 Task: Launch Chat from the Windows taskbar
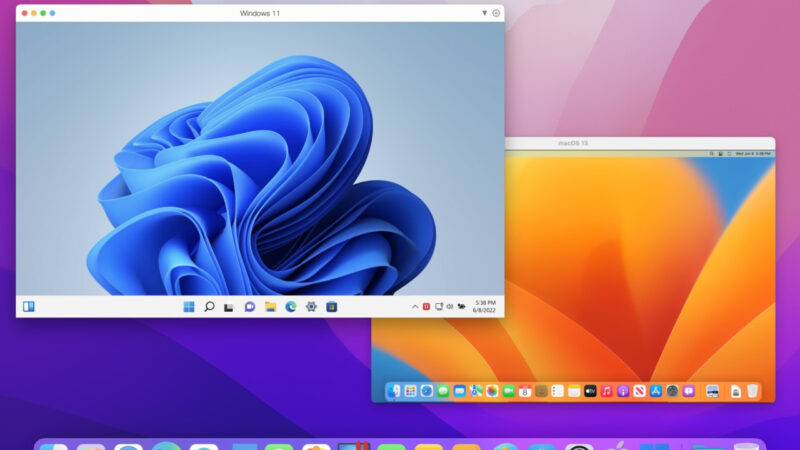pos(249,307)
